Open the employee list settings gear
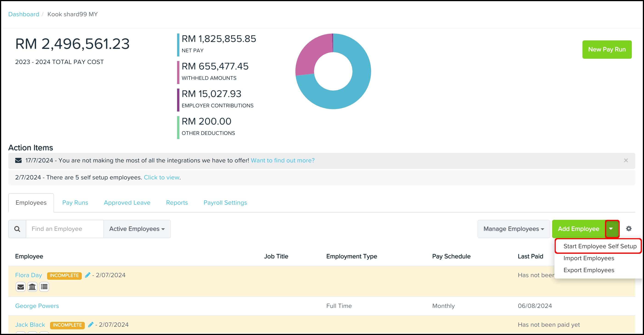This screenshot has height=335, width=644. pyautogui.click(x=629, y=229)
